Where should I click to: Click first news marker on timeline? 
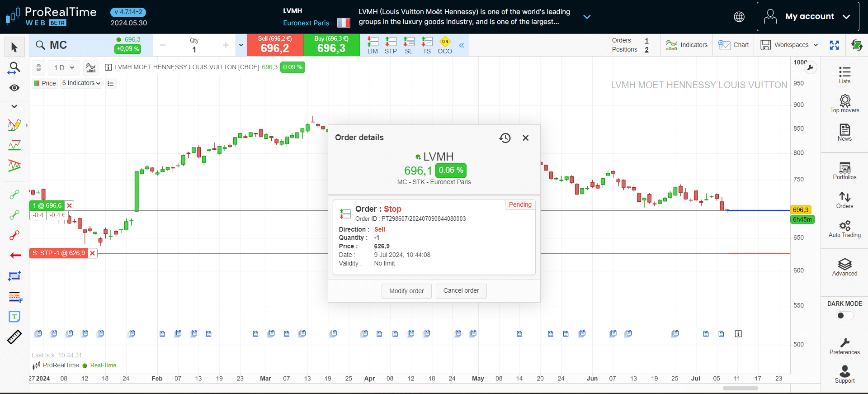coord(38,334)
